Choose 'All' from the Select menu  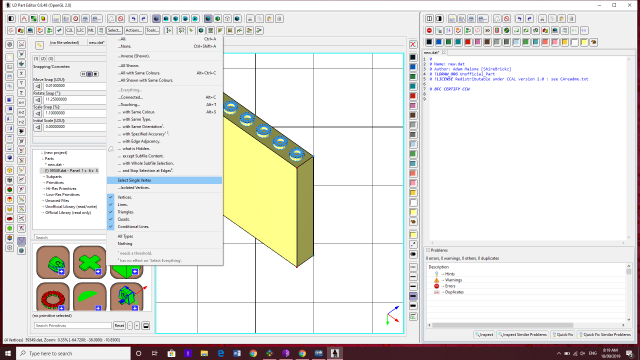[164, 39]
